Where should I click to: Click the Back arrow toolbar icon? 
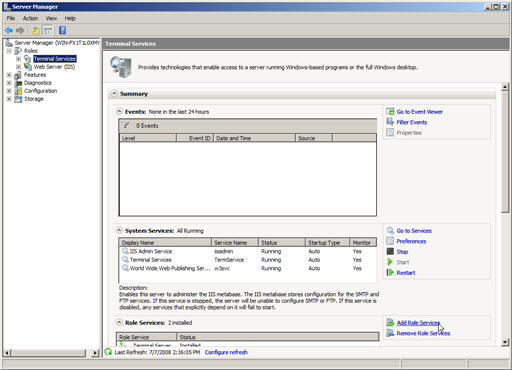9,30
